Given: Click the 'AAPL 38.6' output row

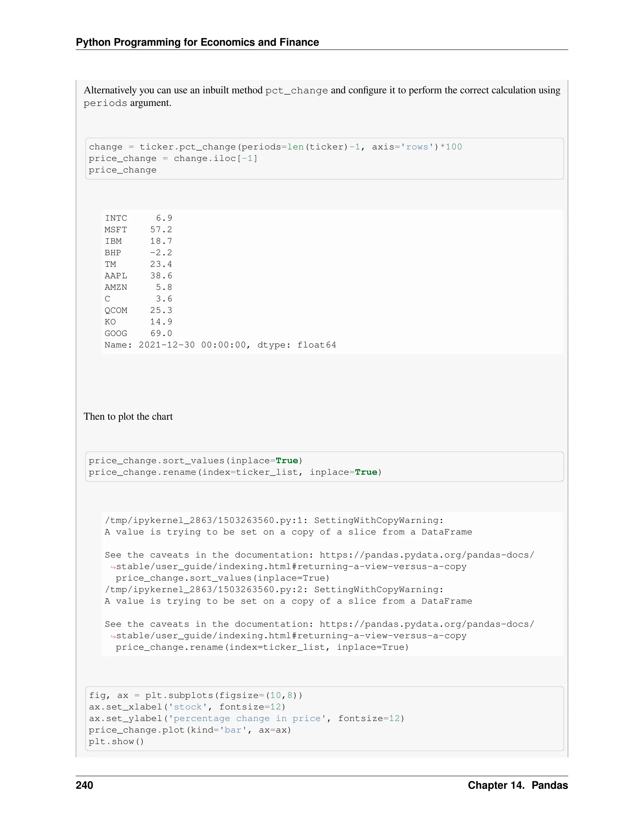Looking at the screenshot, I should pyautogui.click(x=138, y=276).
